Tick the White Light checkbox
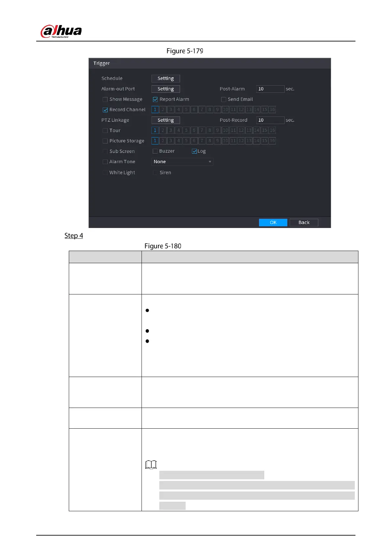392x554 pixels. pos(105,173)
